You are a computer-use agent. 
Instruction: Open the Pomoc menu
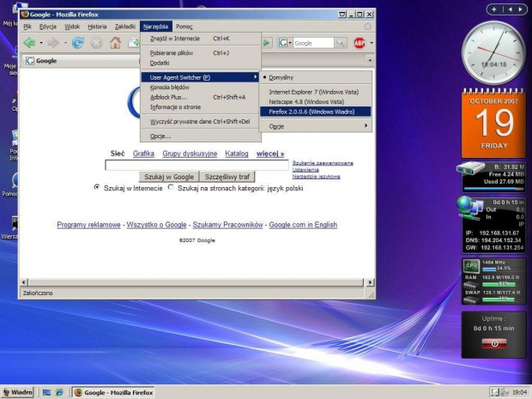184,27
